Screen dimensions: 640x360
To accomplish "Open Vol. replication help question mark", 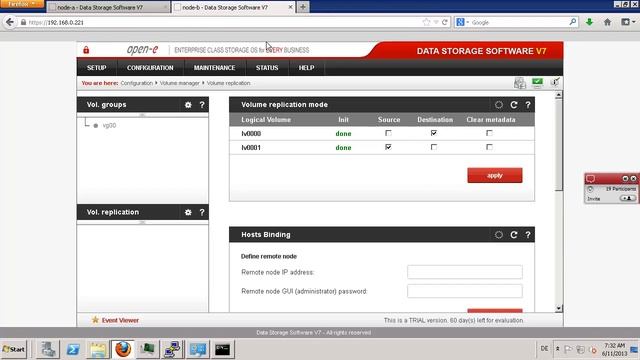I will [x=202, y=212].
